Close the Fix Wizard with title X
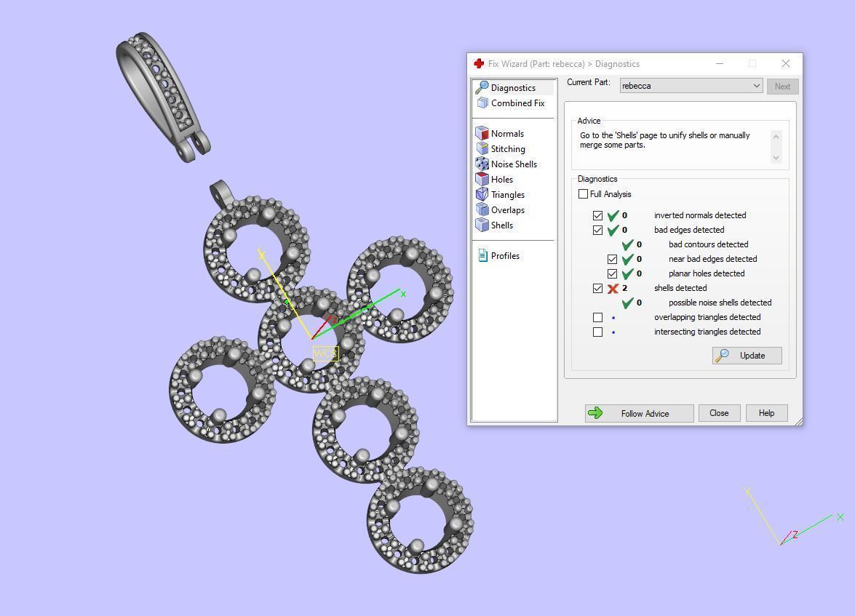855x616 pixels. pyautogui.click(x=786, y=64)
